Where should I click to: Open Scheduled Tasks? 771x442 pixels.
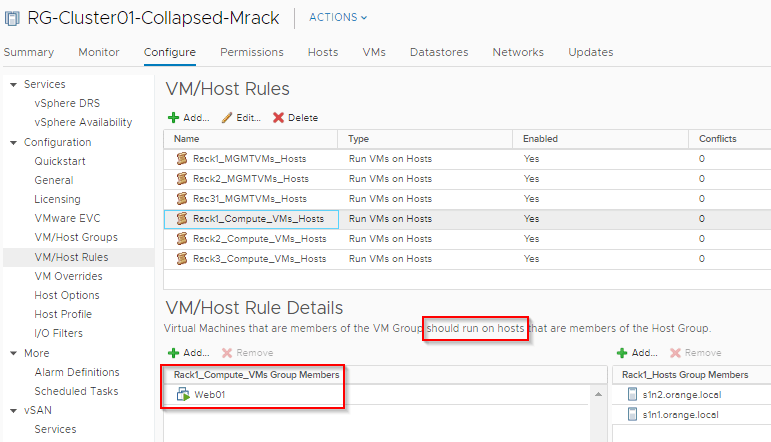[76, 391]
